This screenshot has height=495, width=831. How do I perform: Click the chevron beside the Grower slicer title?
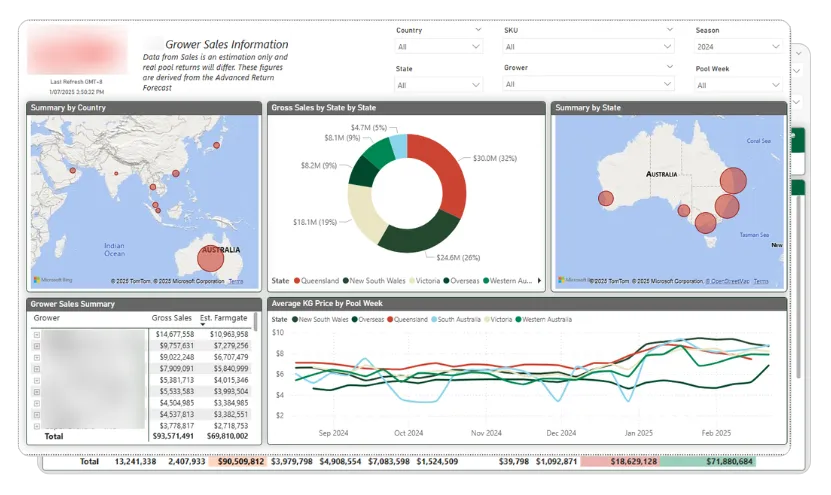670,67
